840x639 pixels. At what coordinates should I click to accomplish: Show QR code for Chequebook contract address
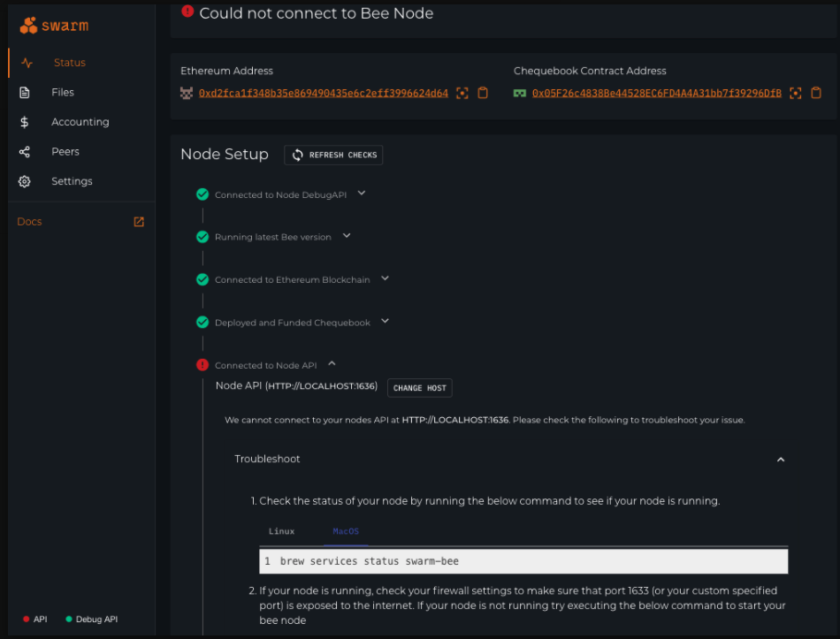tap(795, 93)
